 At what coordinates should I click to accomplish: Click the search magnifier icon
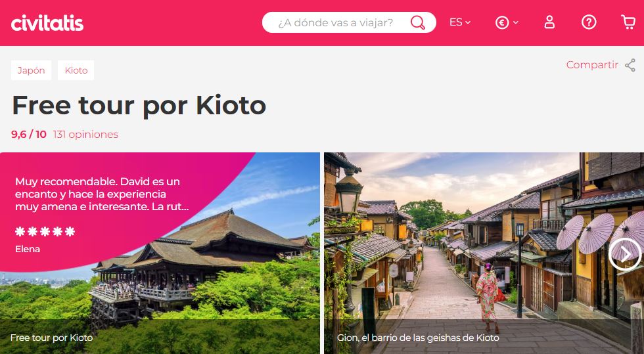click(418, 22)
